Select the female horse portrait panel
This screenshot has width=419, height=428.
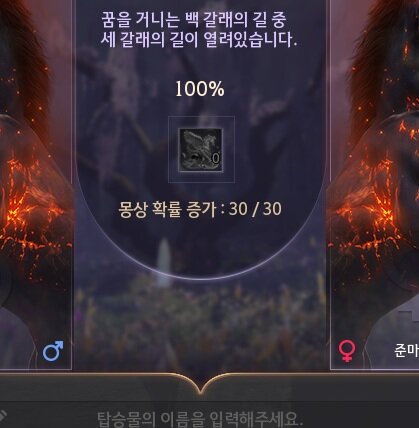[374, 185]
